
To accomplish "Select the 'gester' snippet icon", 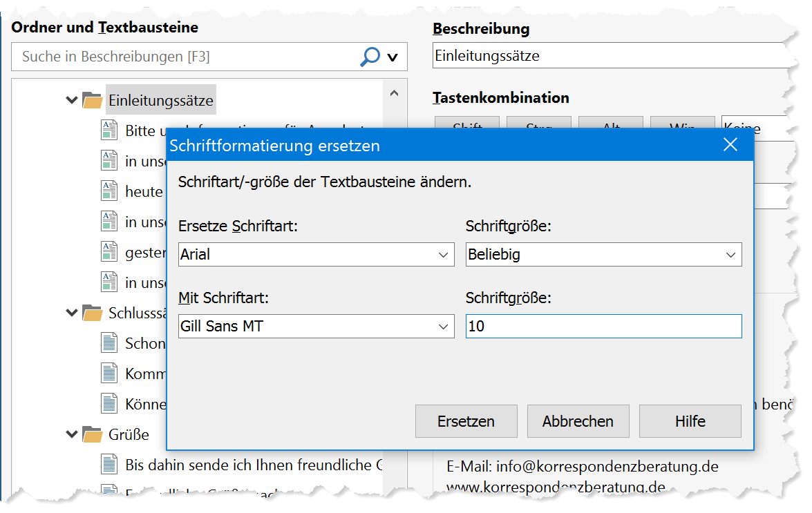I will coord(108,253).
